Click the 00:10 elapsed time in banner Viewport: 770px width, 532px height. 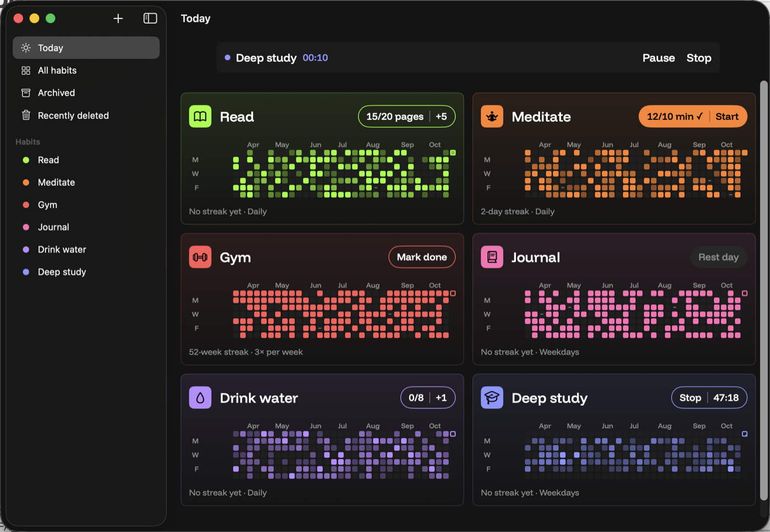click(315, 58)
